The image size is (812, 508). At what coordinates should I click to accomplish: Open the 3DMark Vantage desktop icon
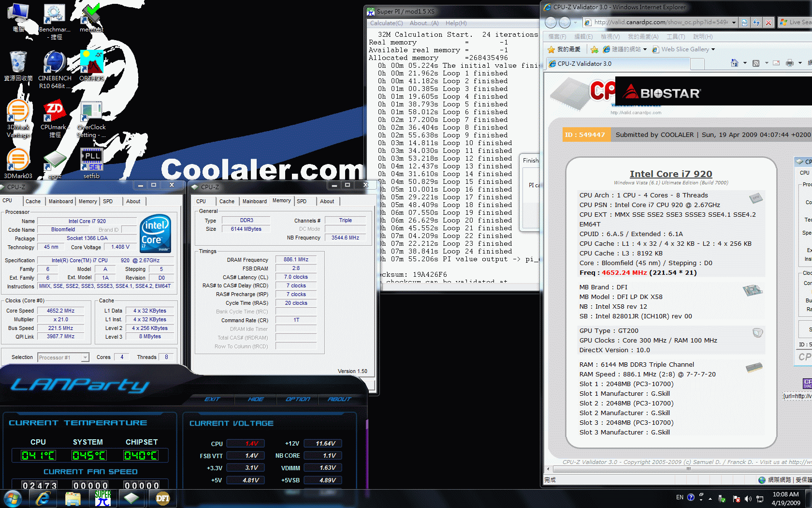tap(18, 119)
